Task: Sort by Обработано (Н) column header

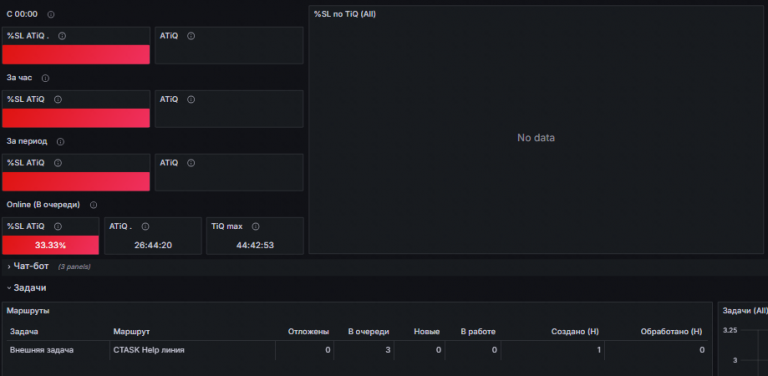Action: (672, 331)
